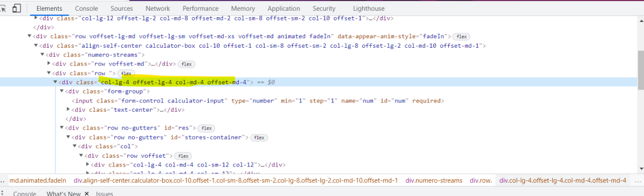Viewport: 644px width, 196px height.
Task: Open the Network tab
Action: (158, 9)
